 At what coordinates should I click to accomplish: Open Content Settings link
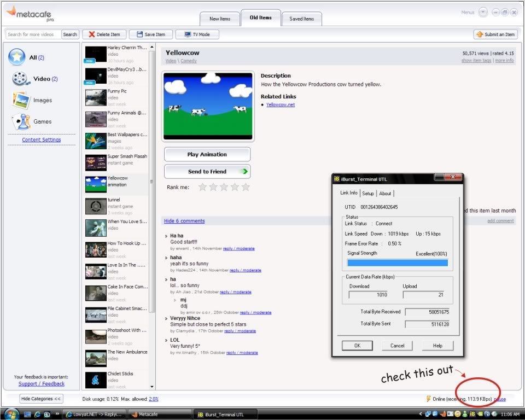pos(42,139)
